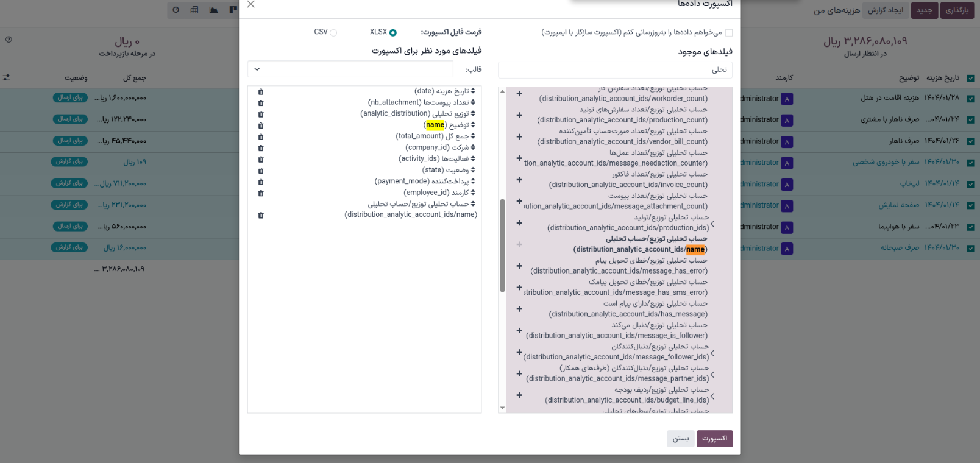Add the has_message field using the plus icon
Viewport: 980px width, 463px height.
(519, 309)
